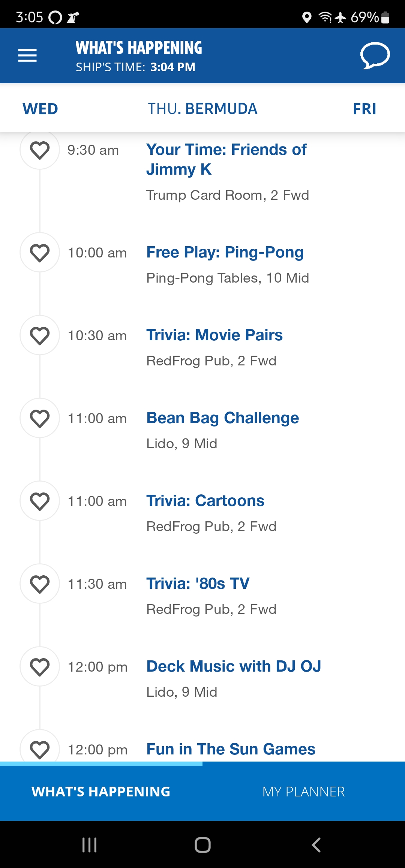This screenshot has width=405, height=868.
Task: Tap the Android home button
Action: coord(202,845)
